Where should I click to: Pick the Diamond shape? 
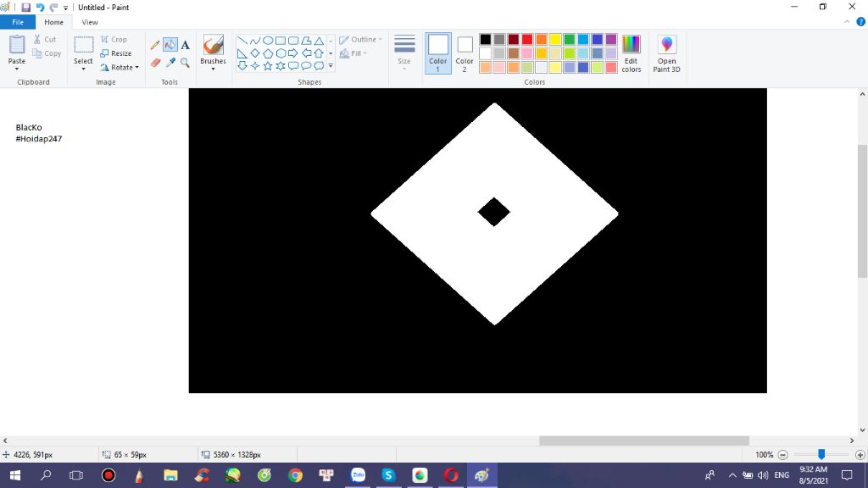(254, 53)
